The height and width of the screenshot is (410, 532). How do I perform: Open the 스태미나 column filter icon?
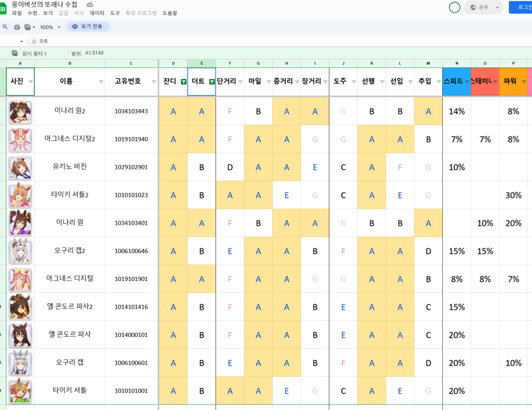pyautogui.click(x=495, y=82)
